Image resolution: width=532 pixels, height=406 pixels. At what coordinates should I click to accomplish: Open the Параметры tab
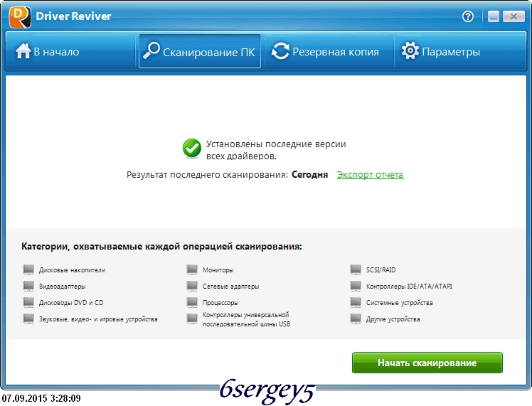point(459,51)
